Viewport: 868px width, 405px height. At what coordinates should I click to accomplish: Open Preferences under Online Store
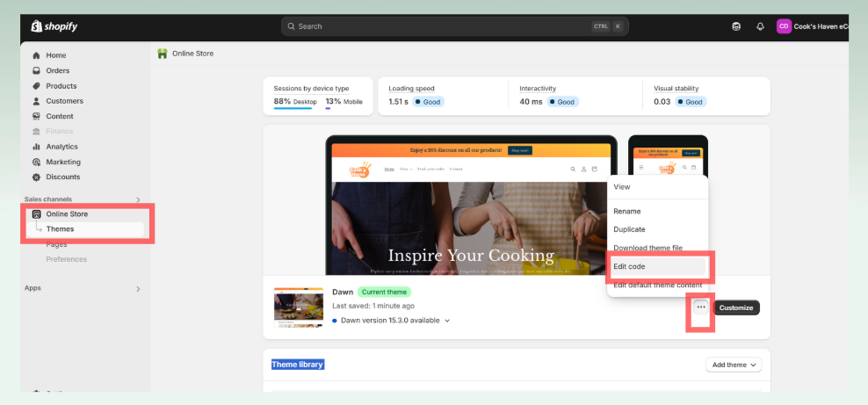67,259
